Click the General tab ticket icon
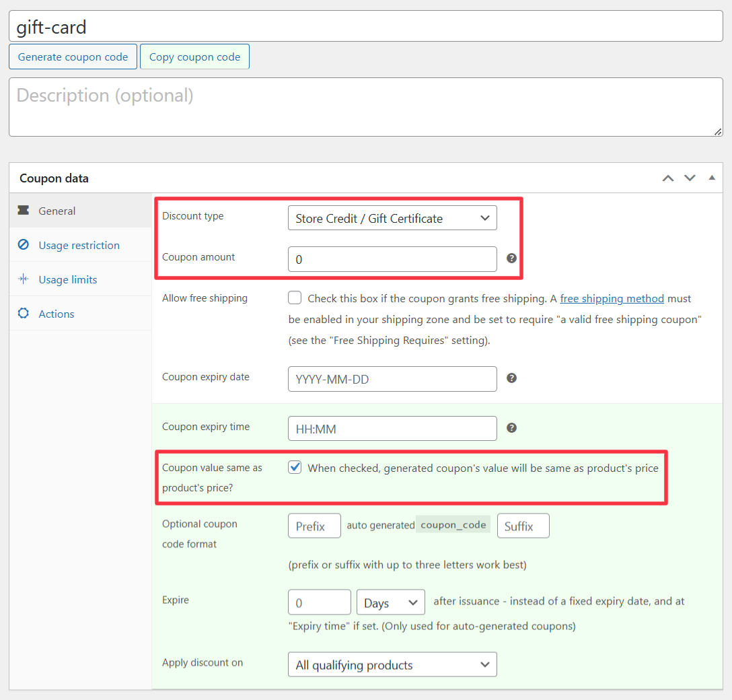The width and height of the screenshot is (732, 700). [x=24, y=211]
